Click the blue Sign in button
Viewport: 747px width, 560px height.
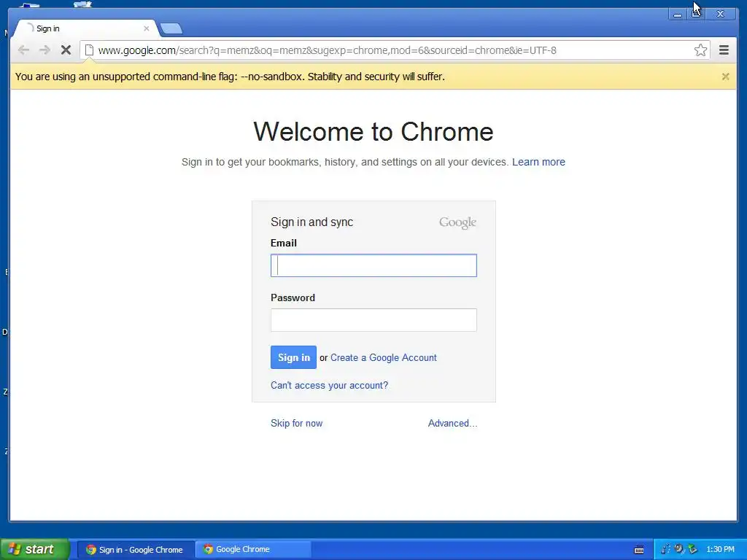(293, 357)
